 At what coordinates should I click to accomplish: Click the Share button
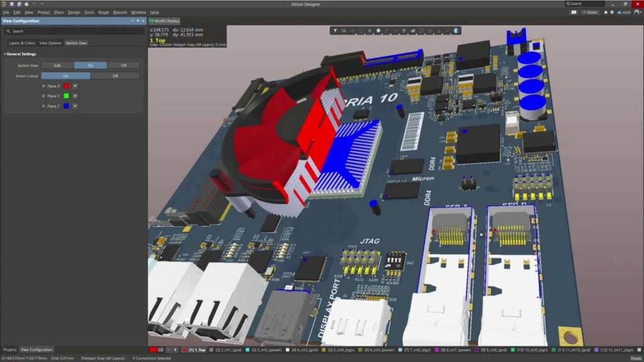click(591, 12)
